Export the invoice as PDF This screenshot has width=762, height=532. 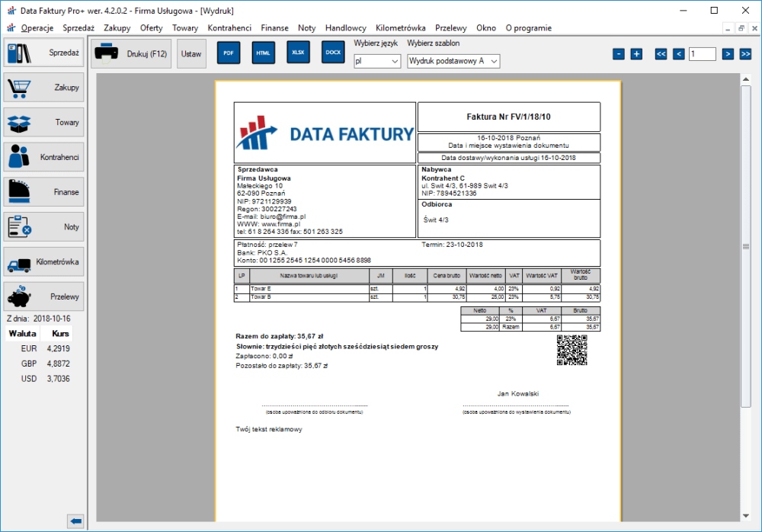click(x=228, y=53)
